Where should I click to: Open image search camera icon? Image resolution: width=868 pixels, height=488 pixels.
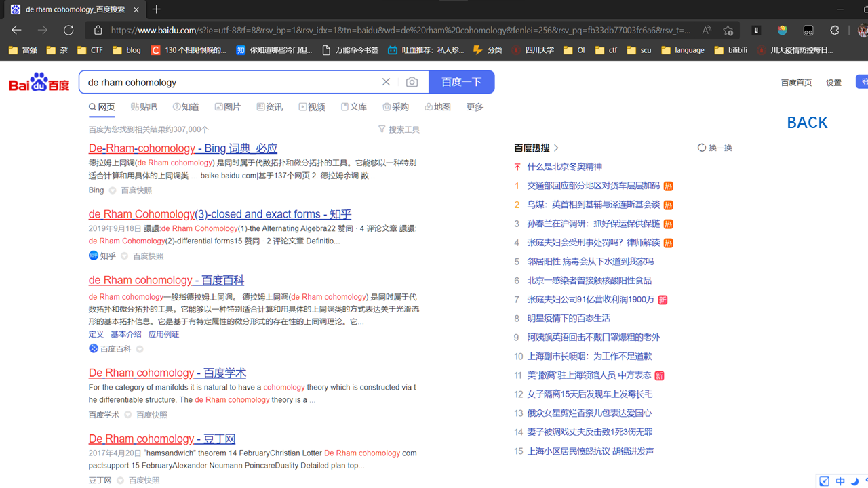[412, 82]
